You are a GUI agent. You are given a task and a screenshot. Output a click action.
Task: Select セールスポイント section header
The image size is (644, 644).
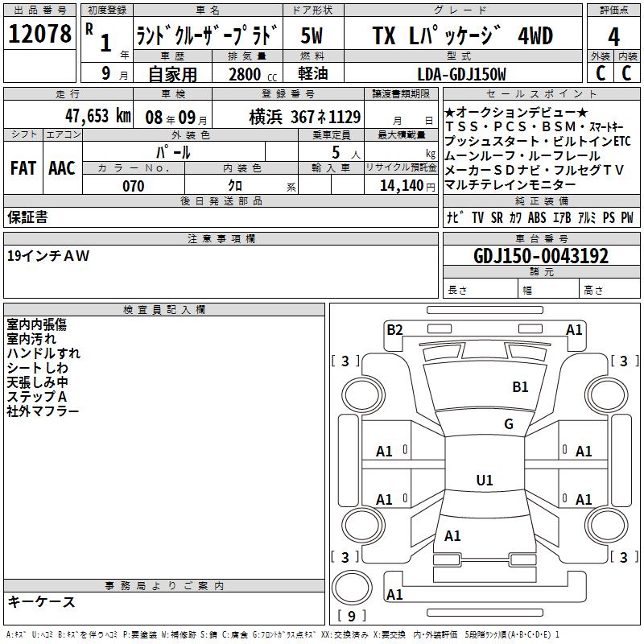541,93
